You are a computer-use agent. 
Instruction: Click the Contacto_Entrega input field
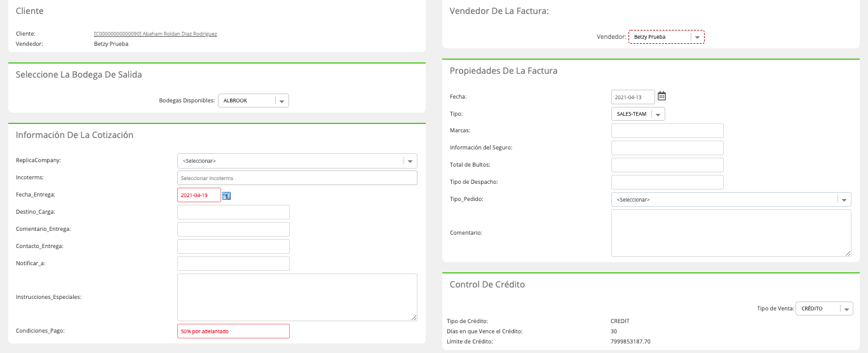point(233,247)
